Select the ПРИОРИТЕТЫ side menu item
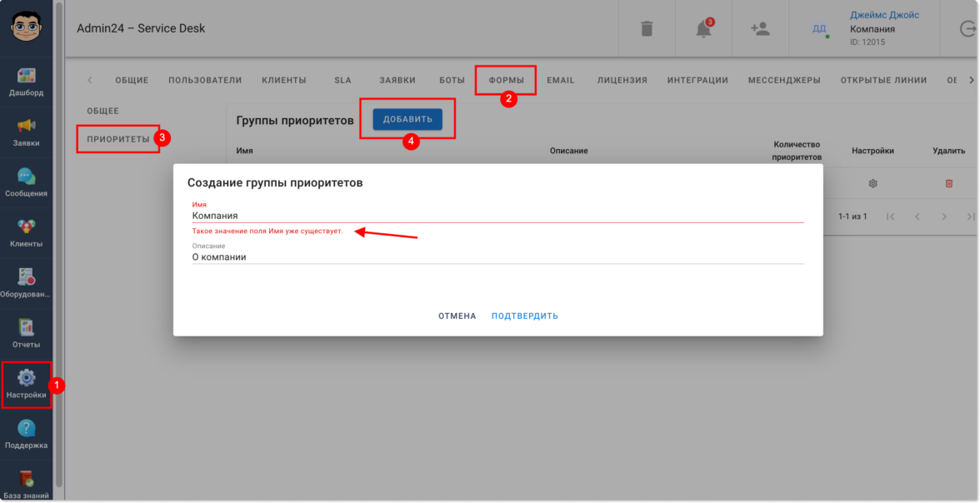Image resolution: width=980 pixels, height=503 pixels. 118,139
